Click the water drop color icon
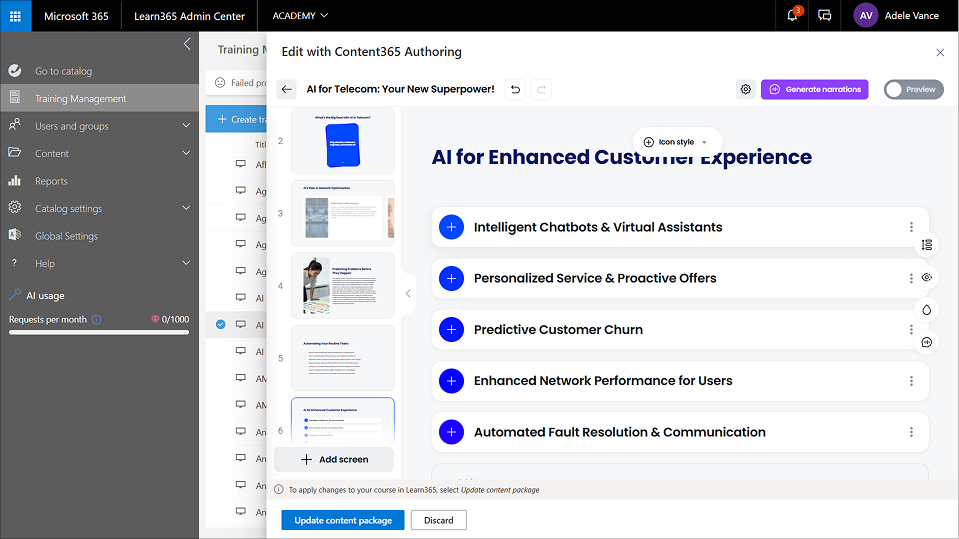The height and width of the screenshot is (539, 959). pyautogui.click(x=926, y=310)
